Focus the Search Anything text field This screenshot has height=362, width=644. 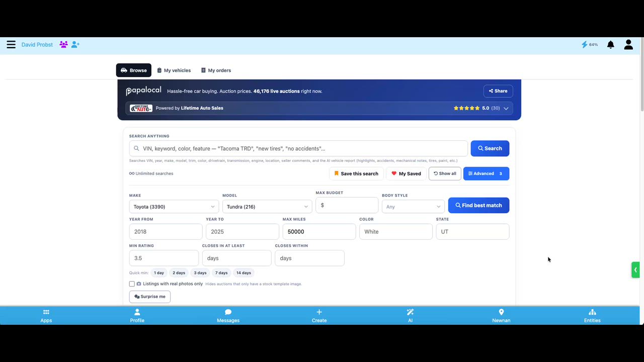coord(298,148)
